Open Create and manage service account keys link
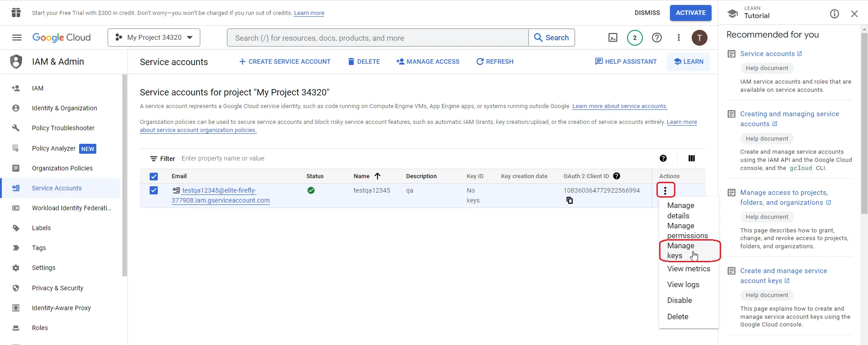 [x=783, y=276]
